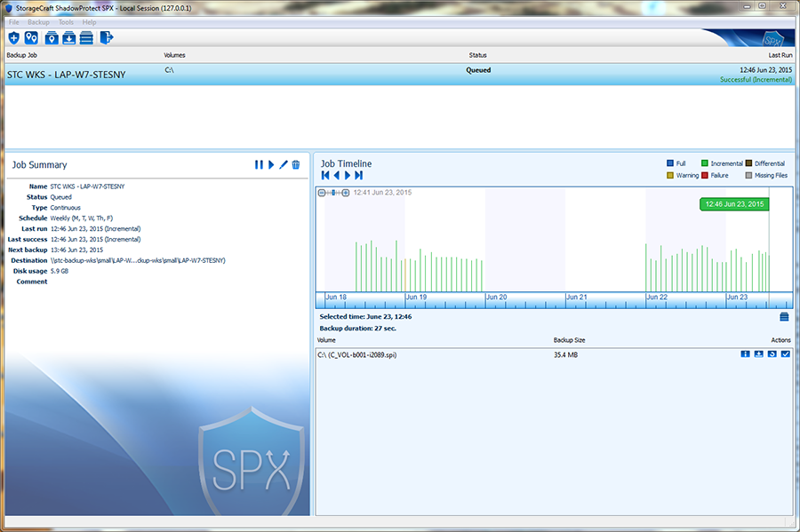Jump to first backup in Job Timeline
The width and height of the screenshot is (800, 532).
[325, 175]
